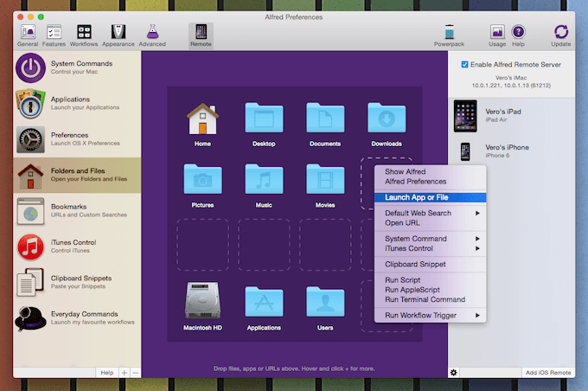The image size is (588, 391).
Task: Select the Applications remote page
Action: (77, 104)
